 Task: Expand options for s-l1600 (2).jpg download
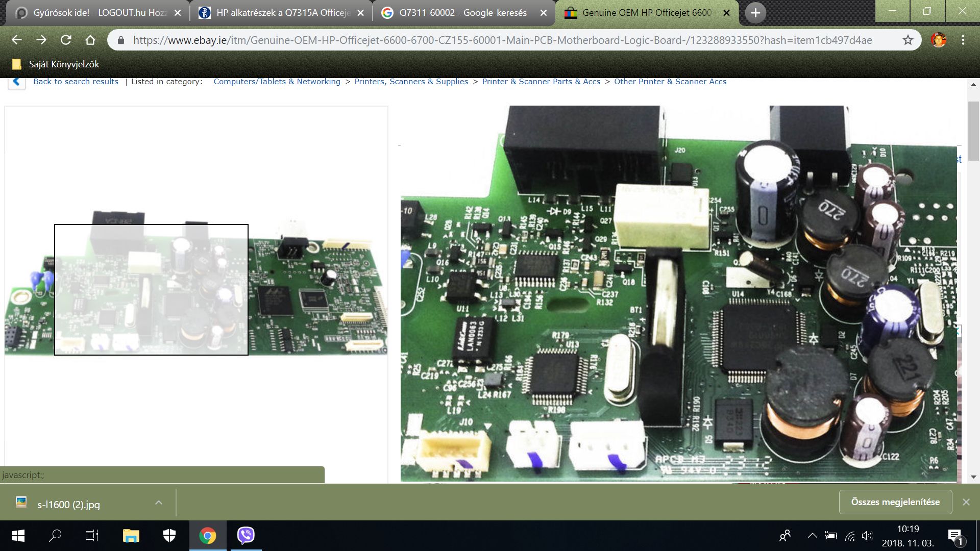coord(159,503)
